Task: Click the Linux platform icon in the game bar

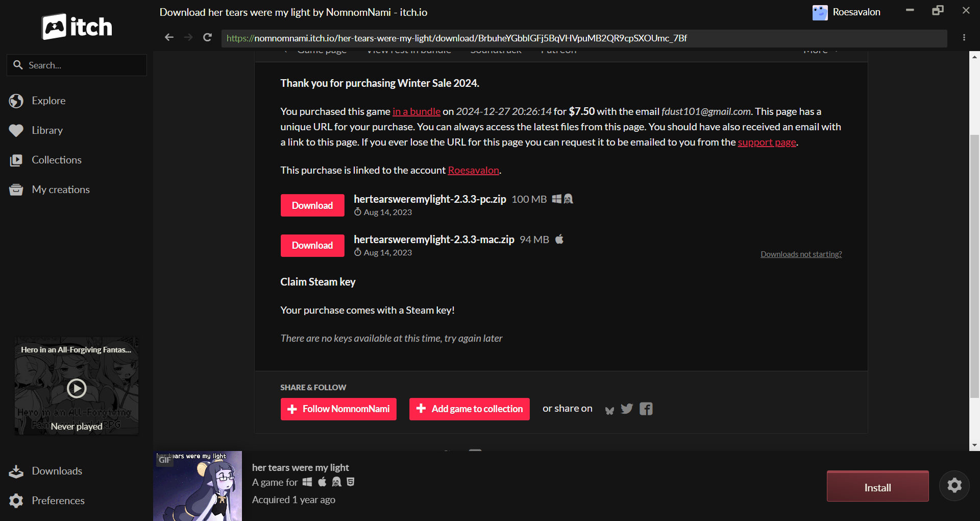Action: [336, 482]
